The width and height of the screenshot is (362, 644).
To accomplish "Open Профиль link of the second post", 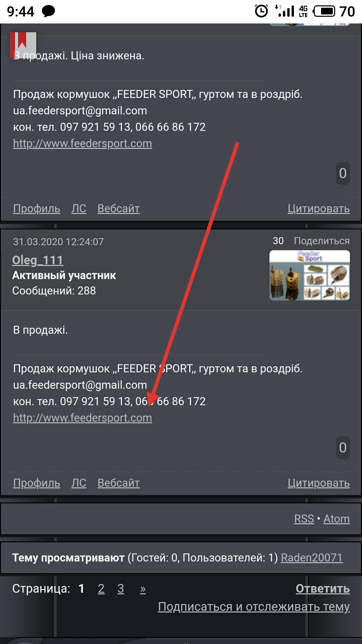I will (37, 483).
